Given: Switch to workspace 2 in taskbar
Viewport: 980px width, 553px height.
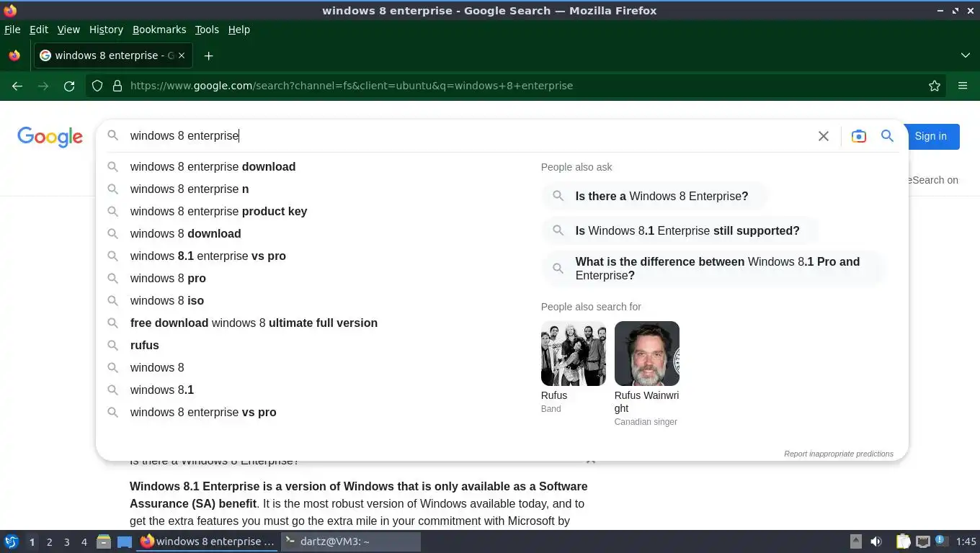Looking at the screenshot, I should pos(49,542).
